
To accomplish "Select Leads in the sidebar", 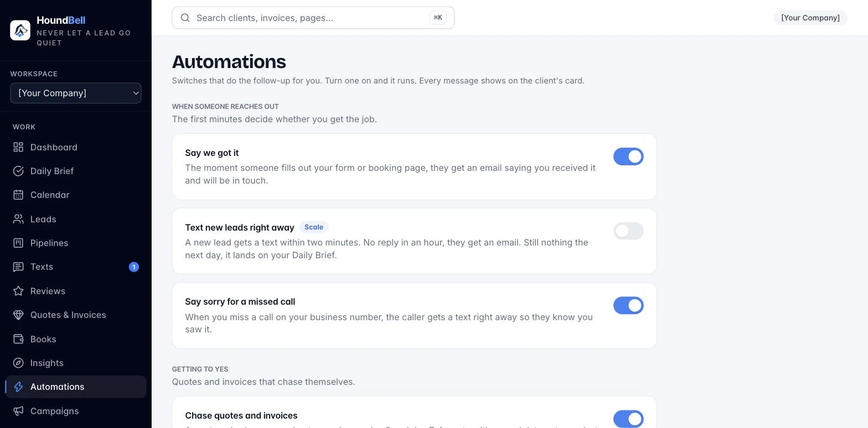I will (x=76, y=219).
